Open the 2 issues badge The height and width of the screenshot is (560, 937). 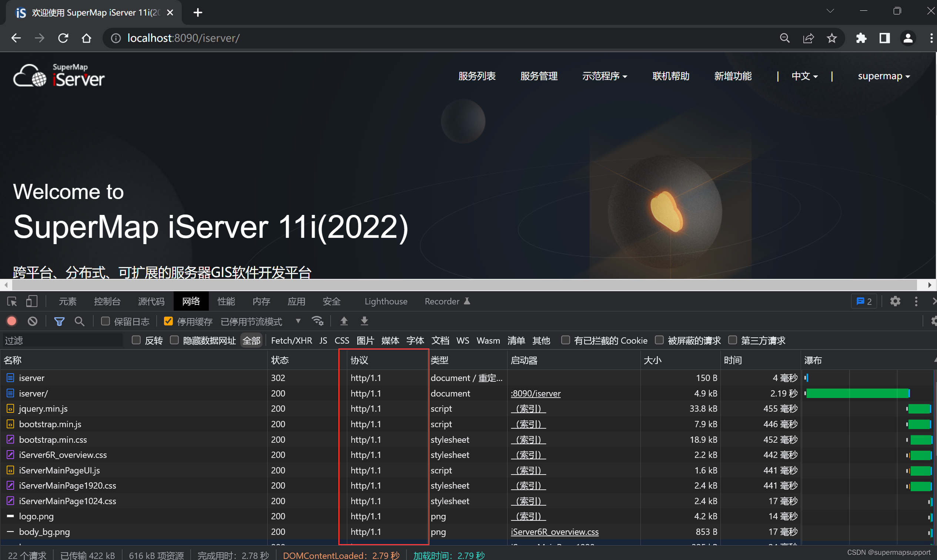coord(864,301)
